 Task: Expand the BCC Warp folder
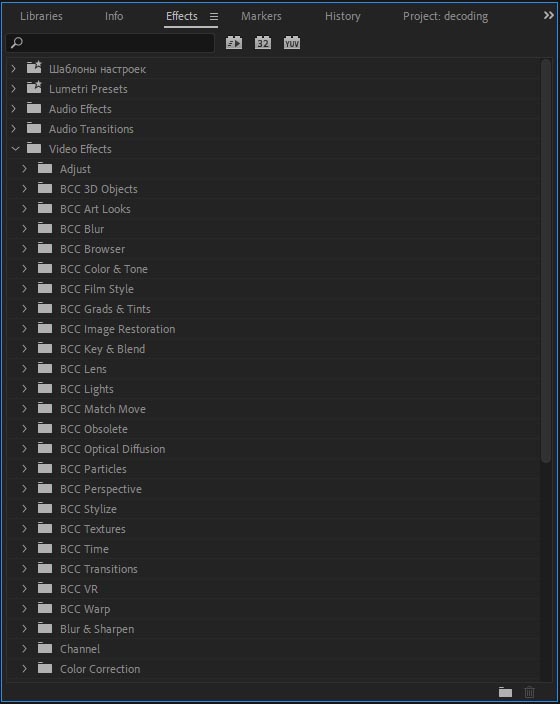point(25,608)
